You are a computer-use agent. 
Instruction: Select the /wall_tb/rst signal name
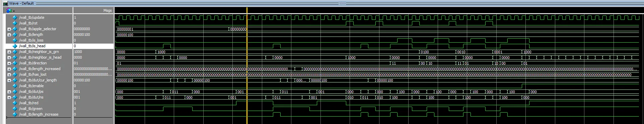[x=28, y=23]
